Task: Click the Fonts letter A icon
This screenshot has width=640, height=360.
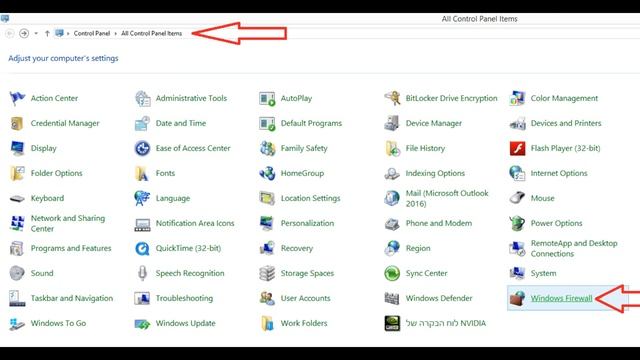Action: point(142,173)
